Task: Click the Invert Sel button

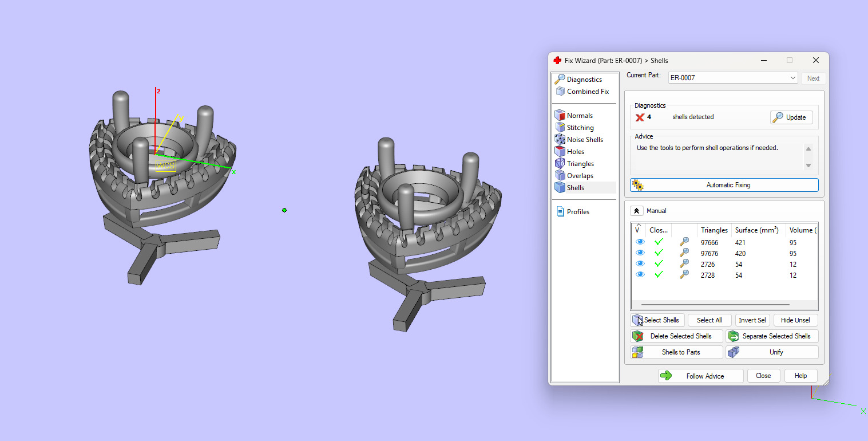Action: pos(752,320)
